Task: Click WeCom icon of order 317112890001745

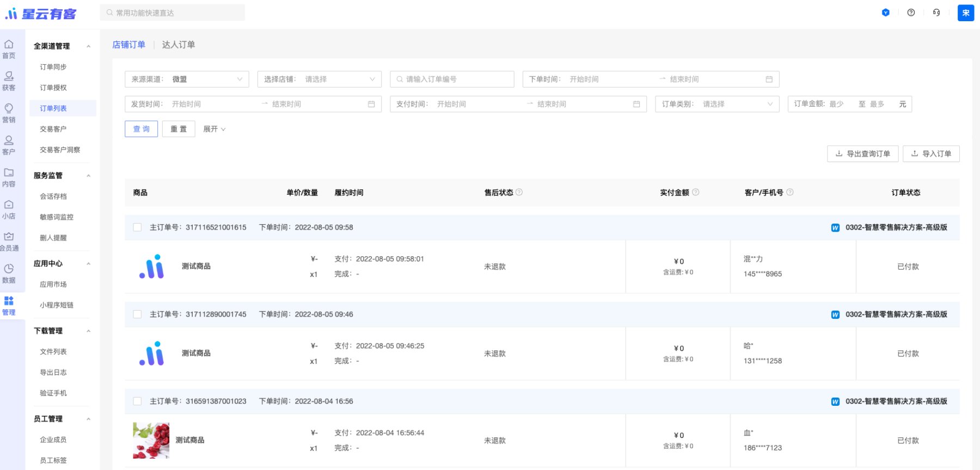Action: (835, 315)
